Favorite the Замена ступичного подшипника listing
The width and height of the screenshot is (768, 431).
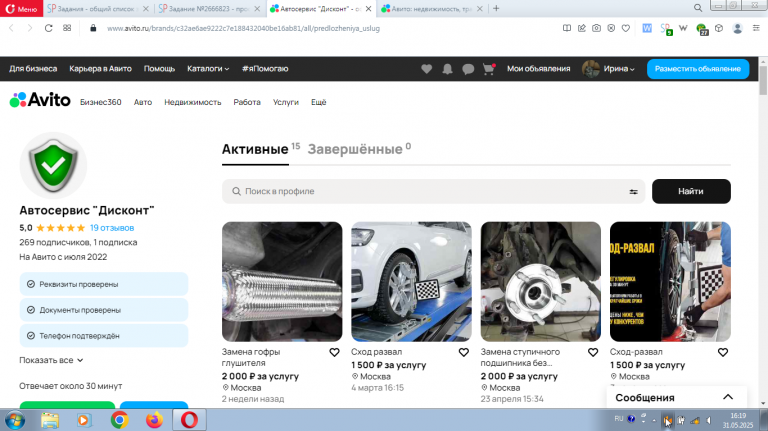(593, 353)
